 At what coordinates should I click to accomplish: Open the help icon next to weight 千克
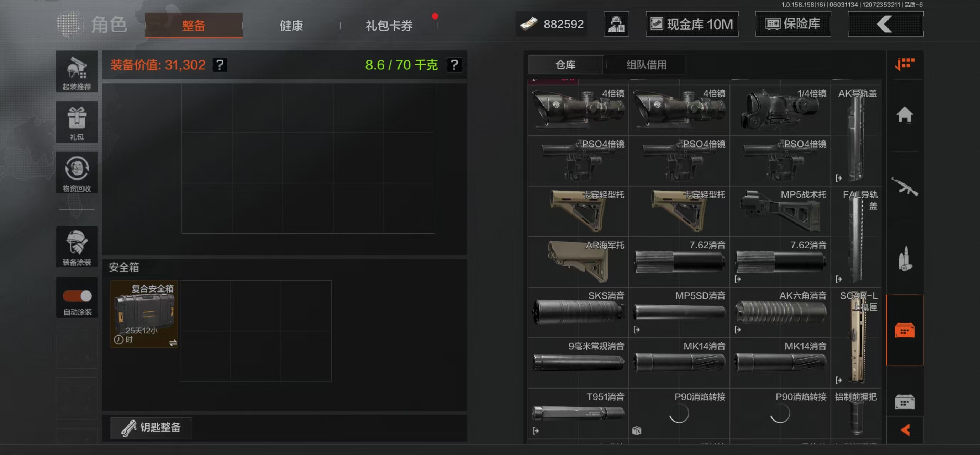point(454,65)
